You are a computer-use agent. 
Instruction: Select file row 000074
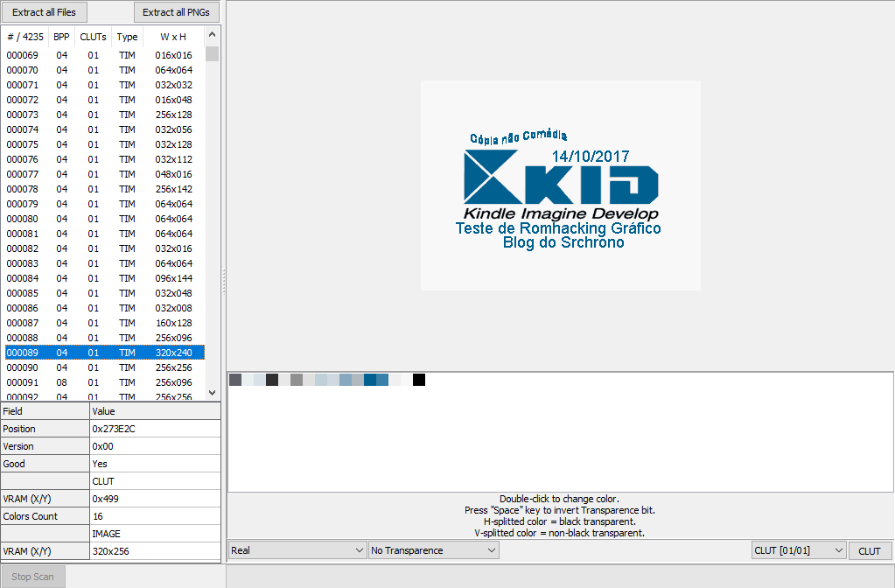tap(104, 129)
